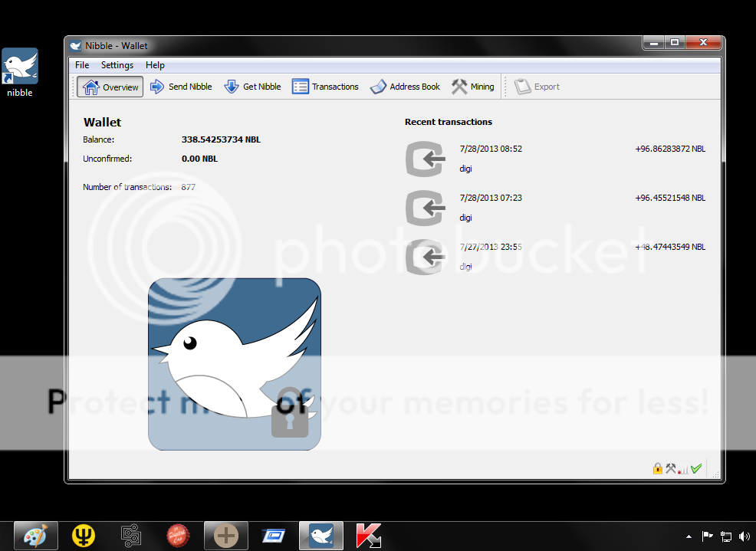
Task: Open the Help menu
Action: coord(155,65)
